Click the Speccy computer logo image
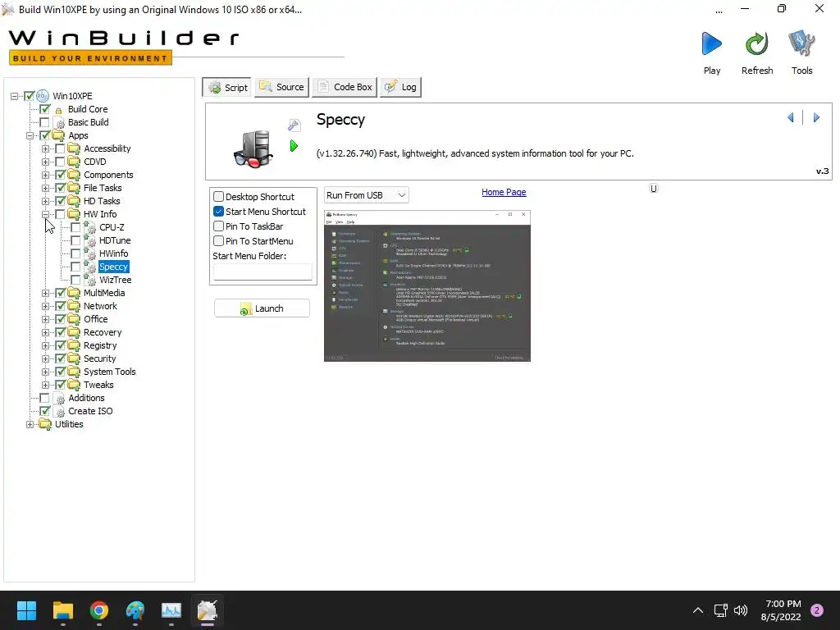Viewport: 840px width, 630px height. (254, 149)
